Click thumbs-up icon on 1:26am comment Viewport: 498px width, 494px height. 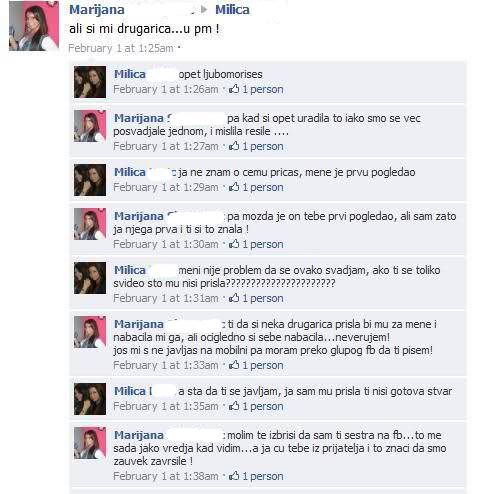(234, 89)
